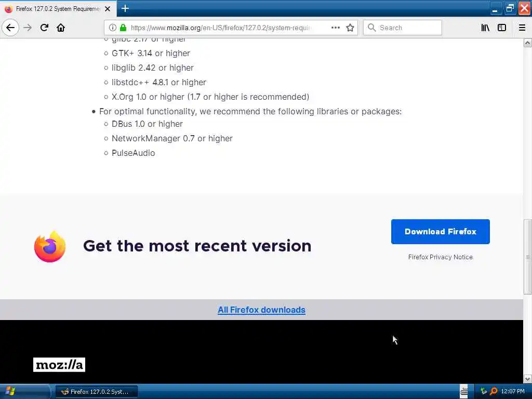The image size is (532, 399).
Task: Click the scrollbar up arrow
Action: click(x=527, y=43)
